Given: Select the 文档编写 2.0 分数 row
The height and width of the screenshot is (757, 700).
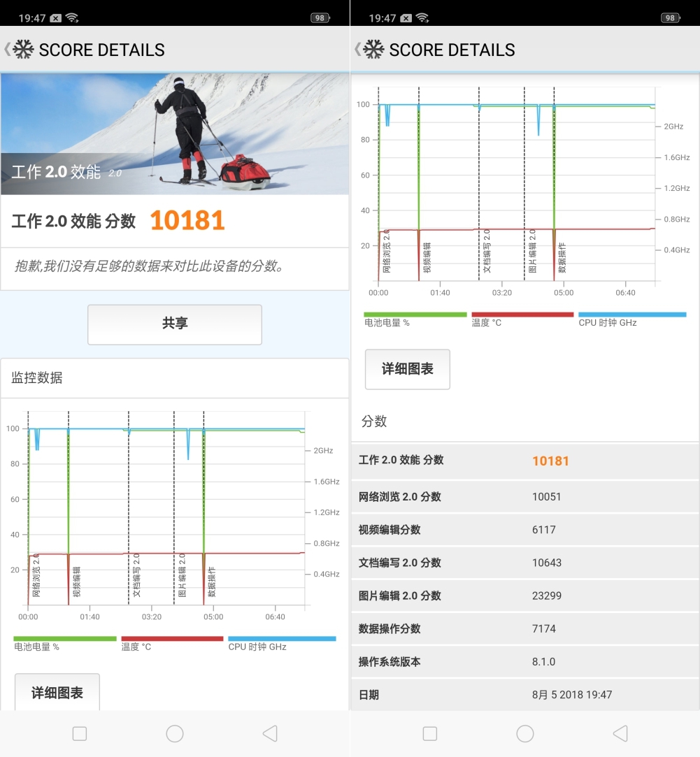Looking at the screenshot, I should point(525,563).
